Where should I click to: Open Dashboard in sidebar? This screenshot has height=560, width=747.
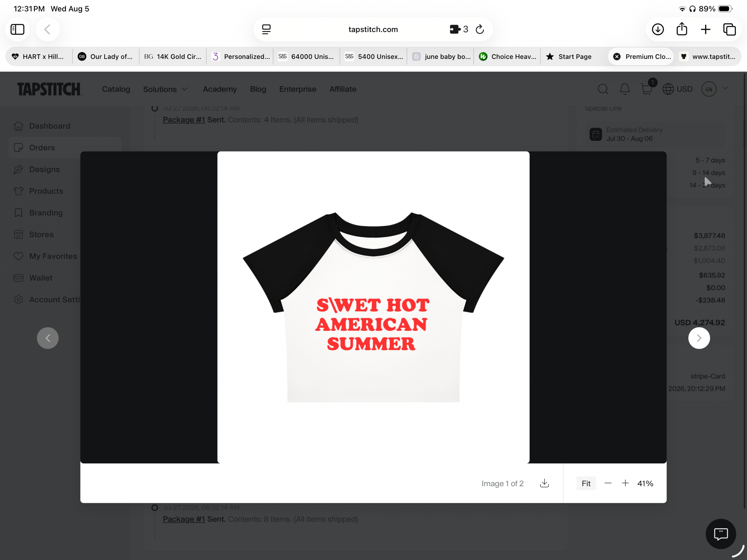tap(65, 126)
